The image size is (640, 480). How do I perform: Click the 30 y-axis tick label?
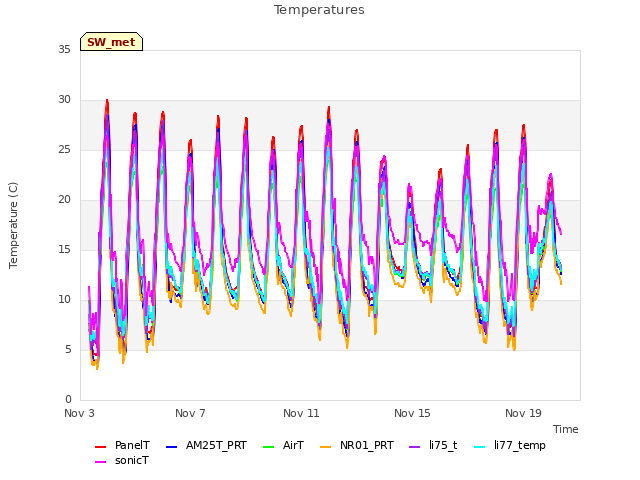coord(64,100)
